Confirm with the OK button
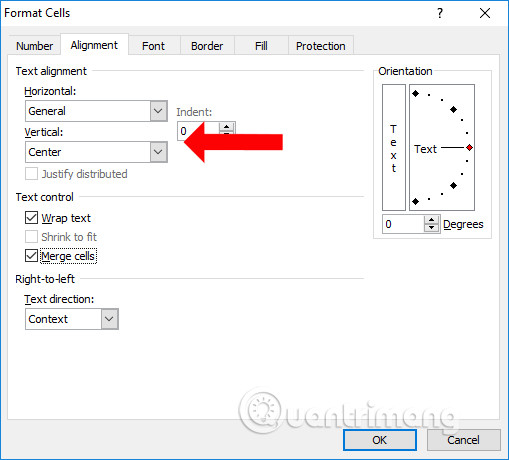The image size is (509, 460). [x=380, y=440]
